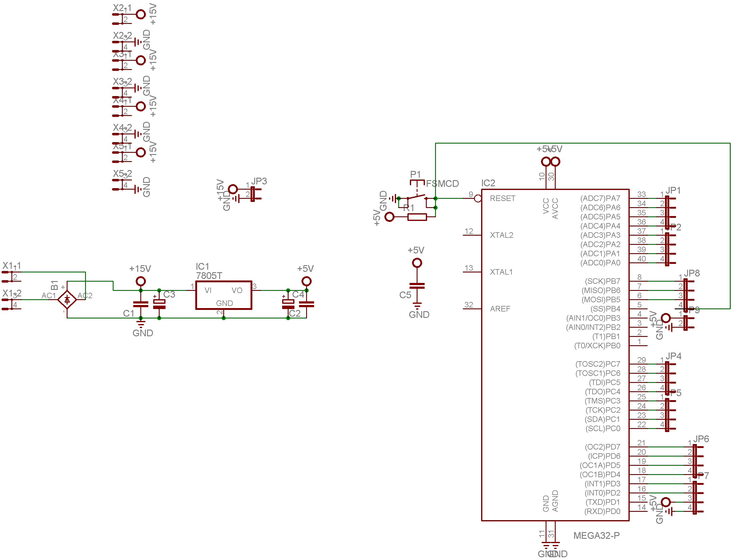The height and width of the screenshot is (560, 731).
Task: Click the RESET pin label on IC2
Action: point(502,198)
